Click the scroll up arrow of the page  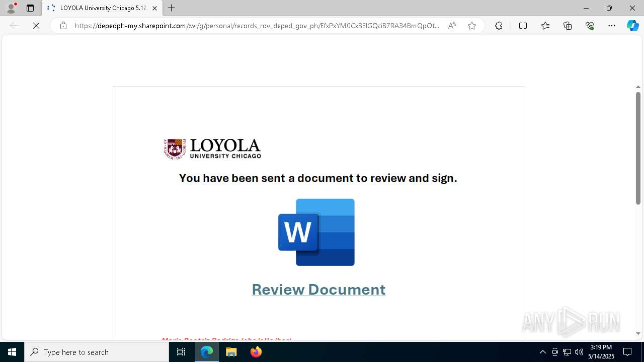tap(638, 87)
